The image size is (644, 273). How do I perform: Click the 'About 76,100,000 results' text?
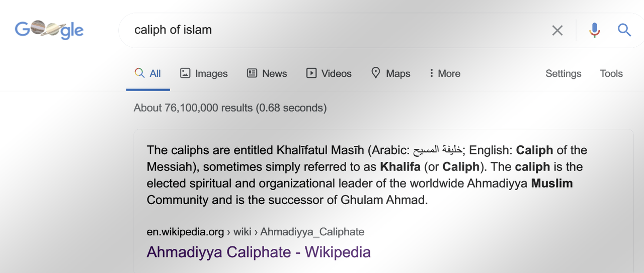click(x=230, y=108)
